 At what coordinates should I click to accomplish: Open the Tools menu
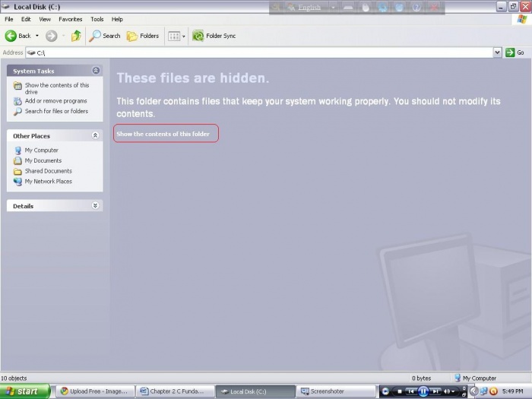tap(97, 19)
